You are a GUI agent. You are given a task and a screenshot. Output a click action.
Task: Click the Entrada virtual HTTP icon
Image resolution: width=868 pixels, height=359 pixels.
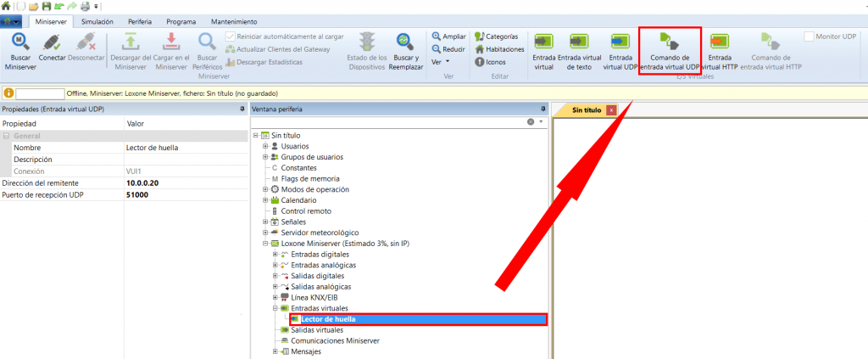point(719,42)
